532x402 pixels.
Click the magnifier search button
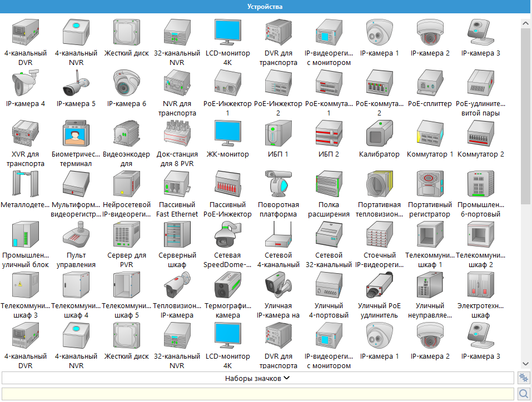(x=524, y=394)
